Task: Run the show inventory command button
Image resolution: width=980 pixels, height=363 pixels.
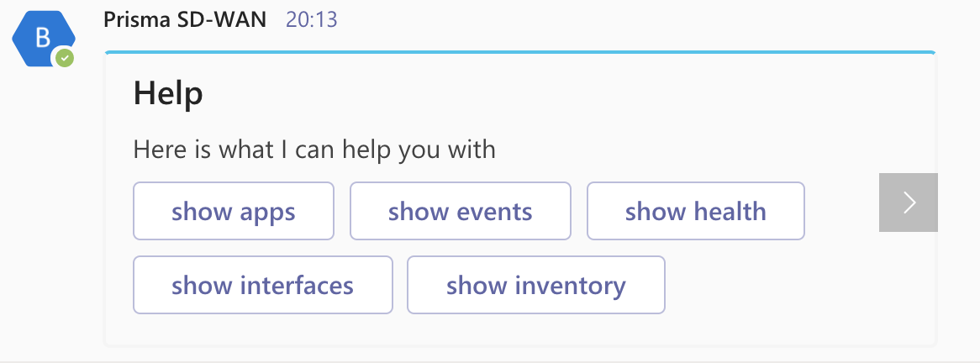Action: coord(535,285)
